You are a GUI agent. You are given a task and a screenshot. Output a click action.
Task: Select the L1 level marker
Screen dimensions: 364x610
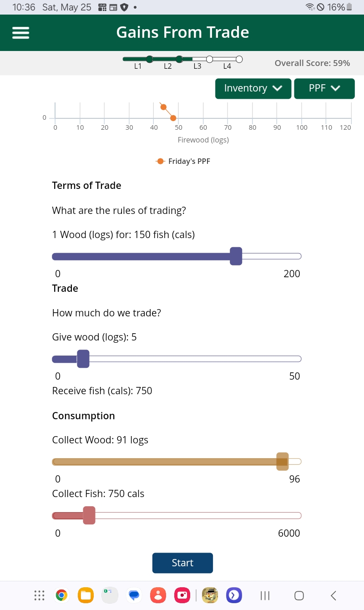coord(150,59)
